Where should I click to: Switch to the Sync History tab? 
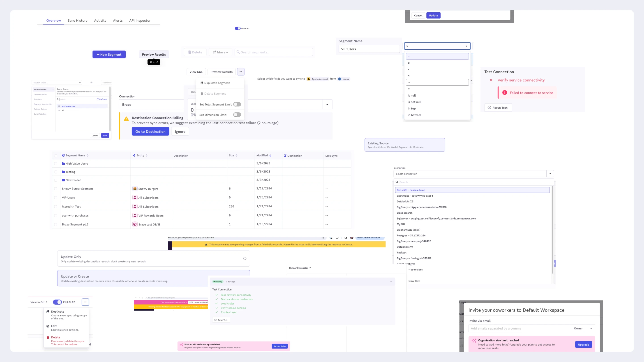[77, 21]
